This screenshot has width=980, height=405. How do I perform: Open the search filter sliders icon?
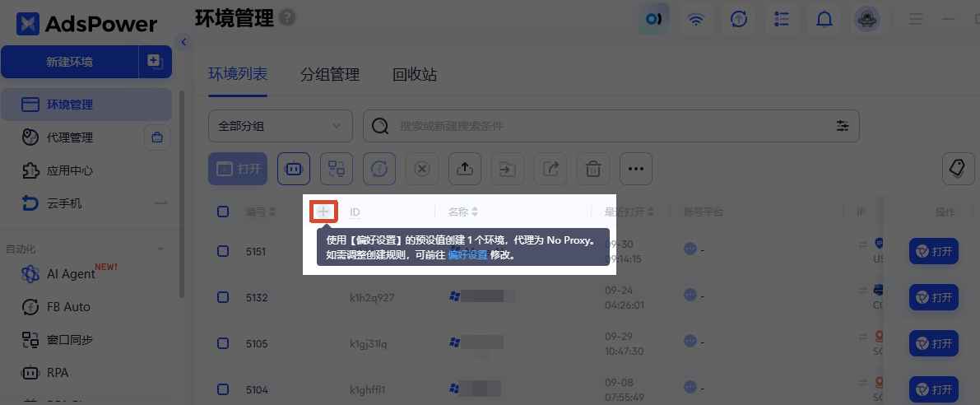tap(843, 126)
